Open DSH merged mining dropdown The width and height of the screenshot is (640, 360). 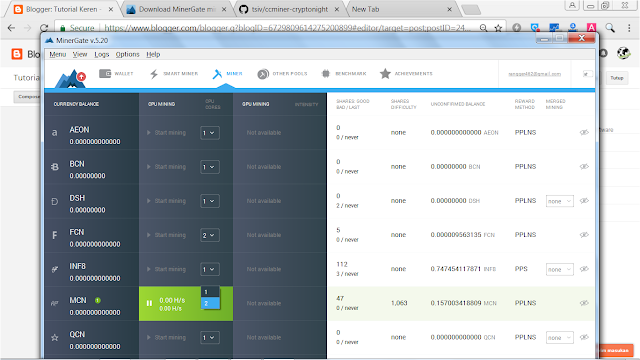[x=560, y=201]
